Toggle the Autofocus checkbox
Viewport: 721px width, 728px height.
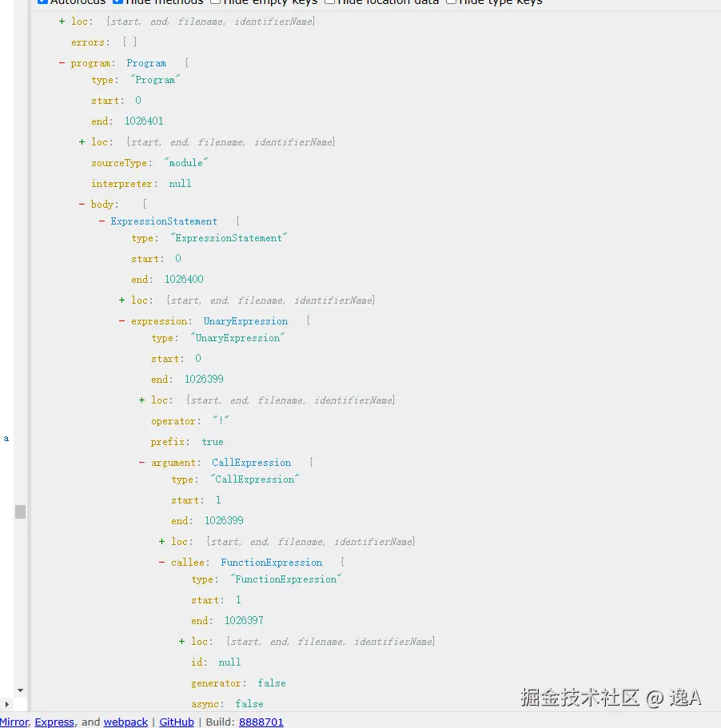coord(42,2)
